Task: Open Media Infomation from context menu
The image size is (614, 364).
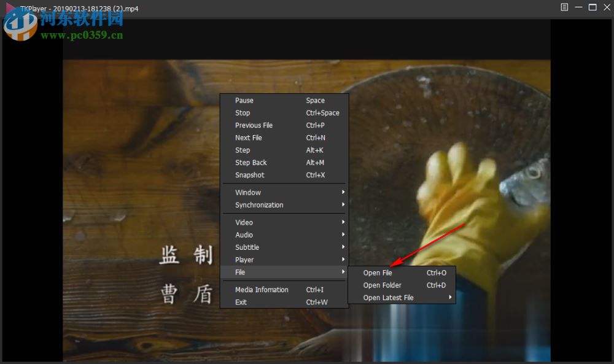Action: point(262,290)
